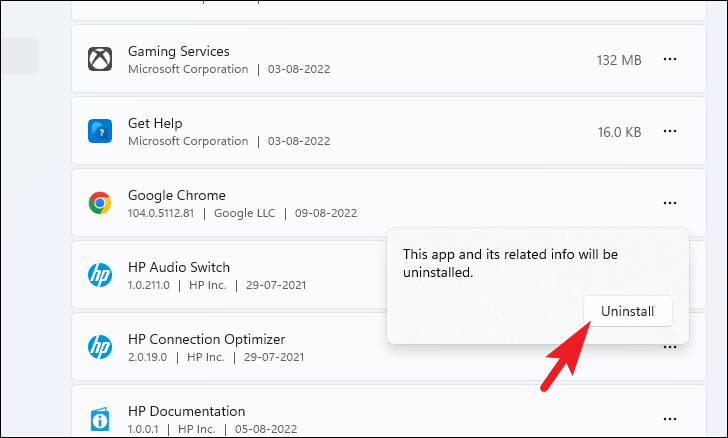Open more options for HP Documentation

tap(670, 419)
